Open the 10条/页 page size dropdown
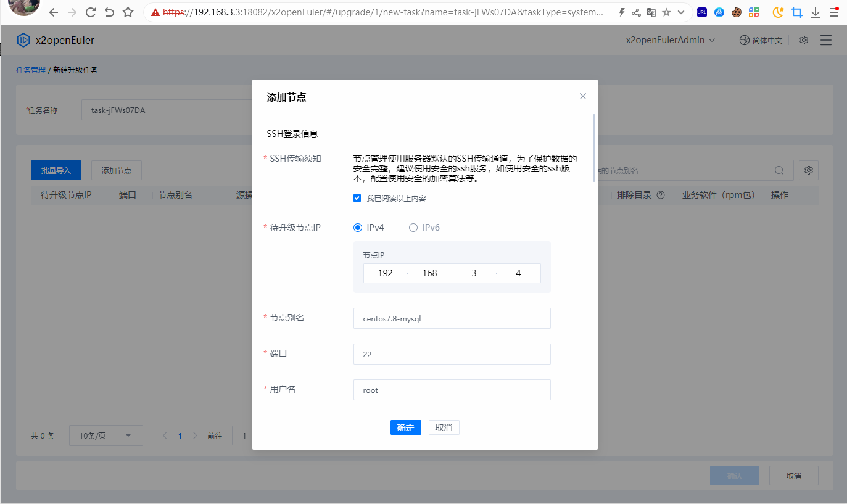This screenshot has height=504, width=847. click(x=106, y=436)
